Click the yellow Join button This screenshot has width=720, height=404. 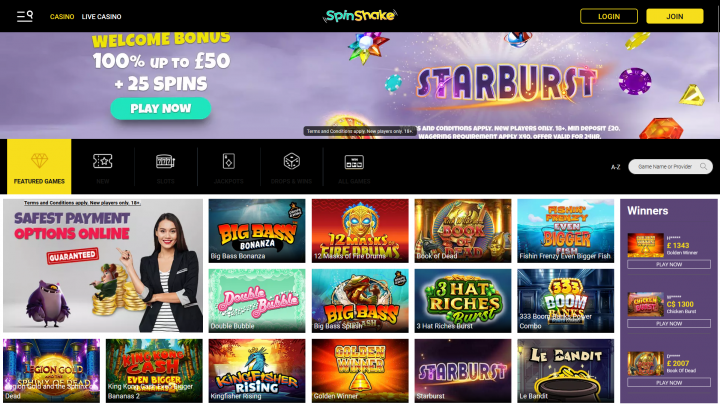pos(675,16)
